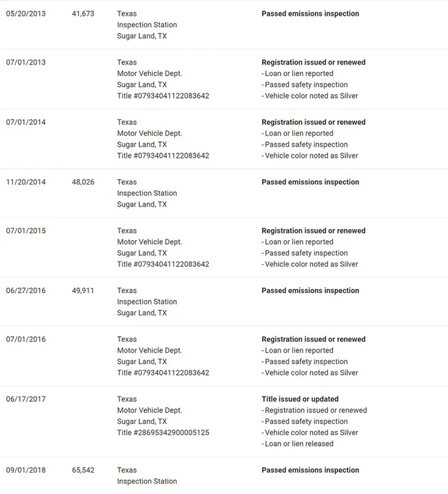Click Title #0793404112083642 in 07/01/2014 record

click(163, 155)
